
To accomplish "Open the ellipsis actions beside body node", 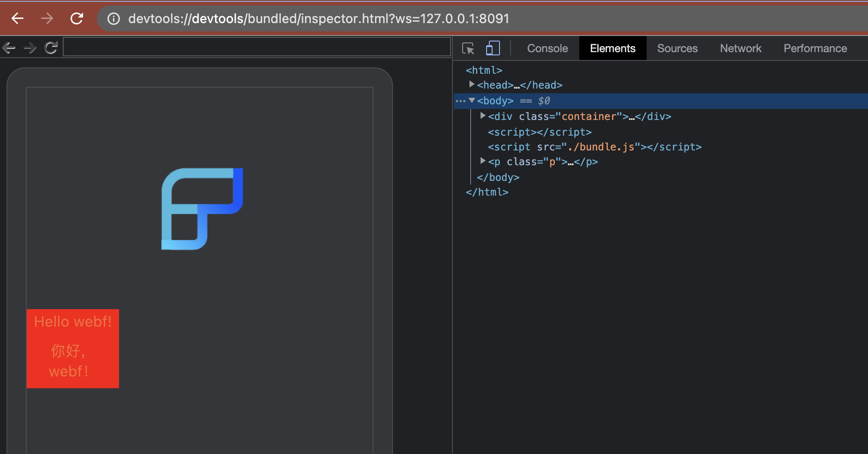I will point(460,101).
